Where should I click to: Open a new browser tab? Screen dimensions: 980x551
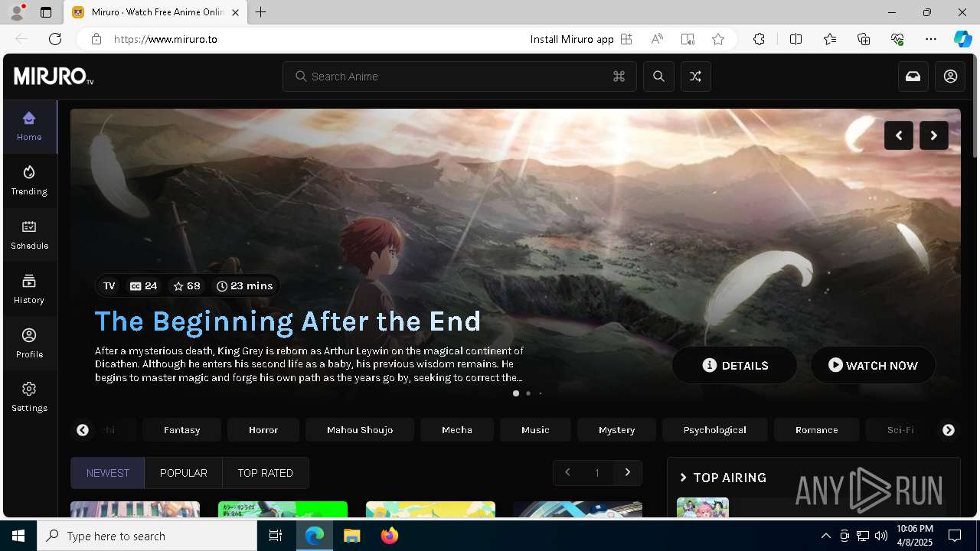point(261,12)
